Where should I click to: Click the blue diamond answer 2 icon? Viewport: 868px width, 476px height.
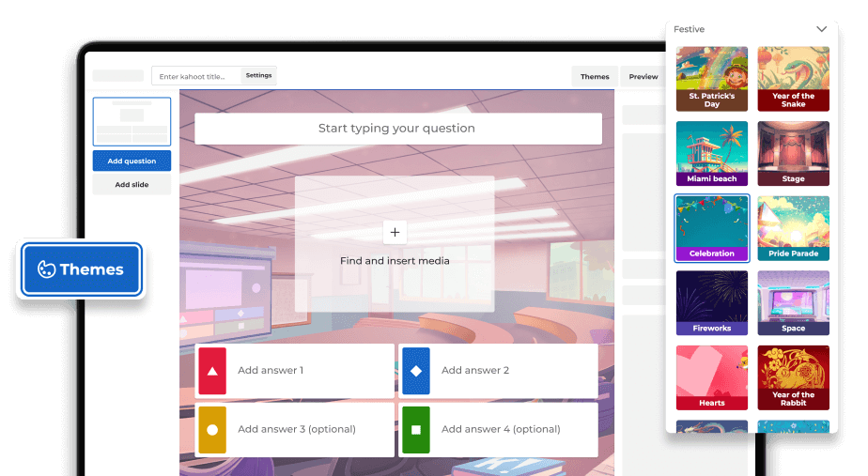(416, 371)
